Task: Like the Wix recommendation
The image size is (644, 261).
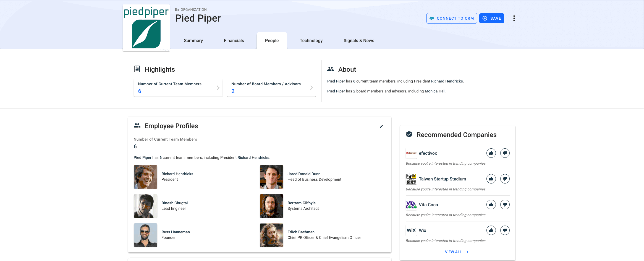Action: point(491,230)
